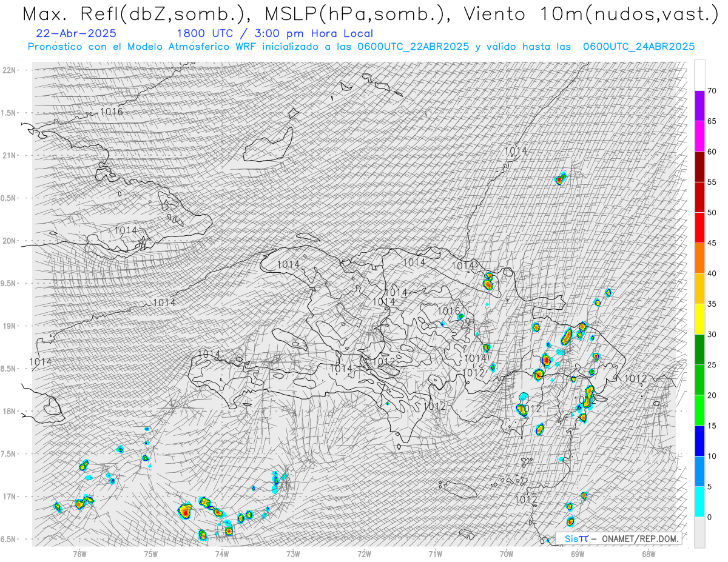Select the '71W' longitude label
This screenshot has height=562, width=728.
click(435, 554)
